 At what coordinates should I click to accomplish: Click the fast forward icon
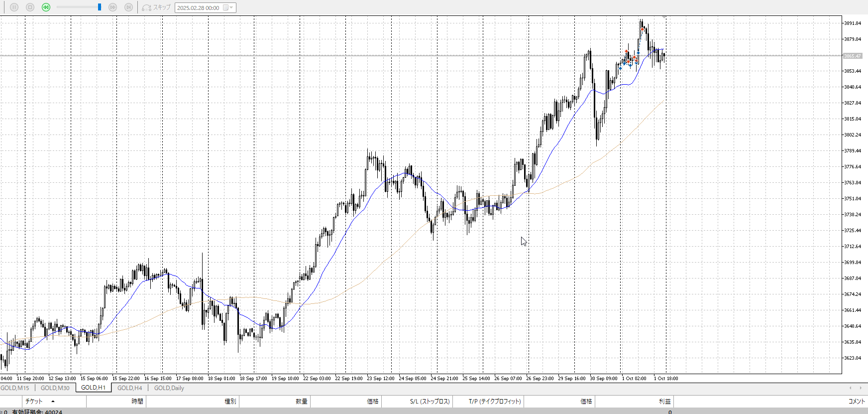(x=112, y=7)
